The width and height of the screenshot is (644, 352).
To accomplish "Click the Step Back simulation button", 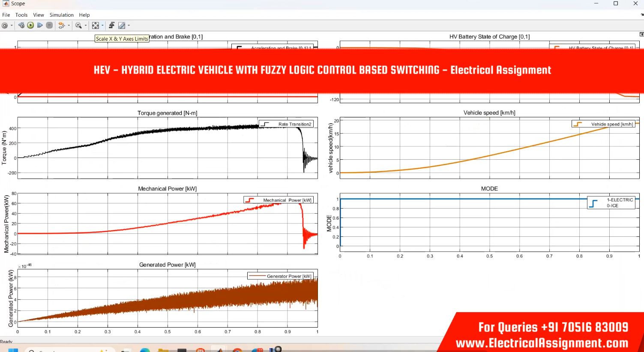I will (x=21, y=26).
